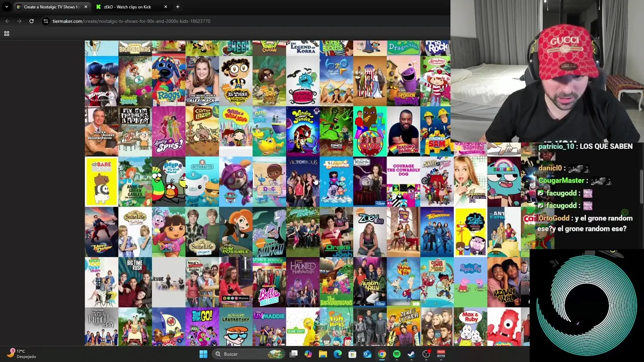This screenshot has height=362, width=644.
Task: Click the Haunted Hathaways tile
Action: pyautogui.click(x=303, y=282)
